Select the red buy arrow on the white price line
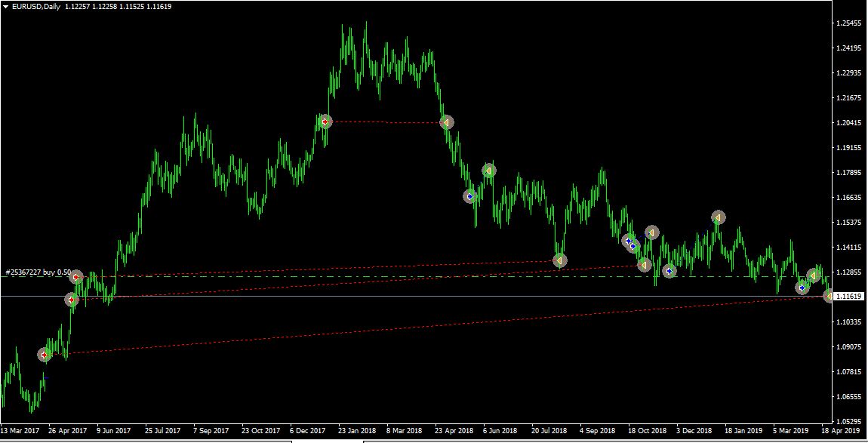868x443 pixels. click(72, 300)
